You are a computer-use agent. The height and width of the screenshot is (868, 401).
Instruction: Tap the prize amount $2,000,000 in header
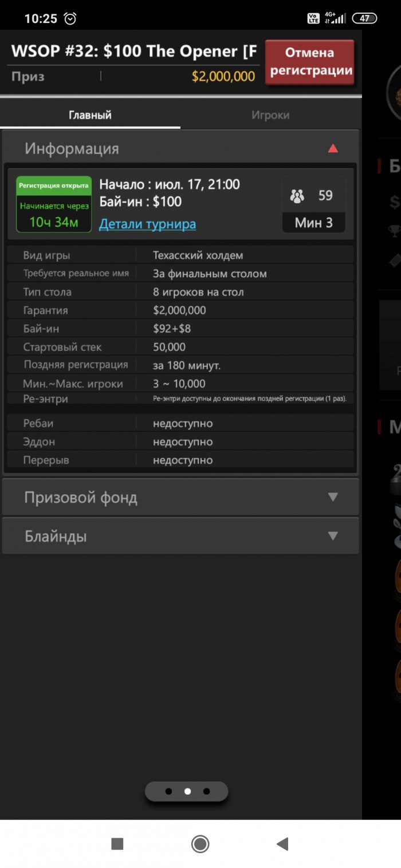click(223, 76)
